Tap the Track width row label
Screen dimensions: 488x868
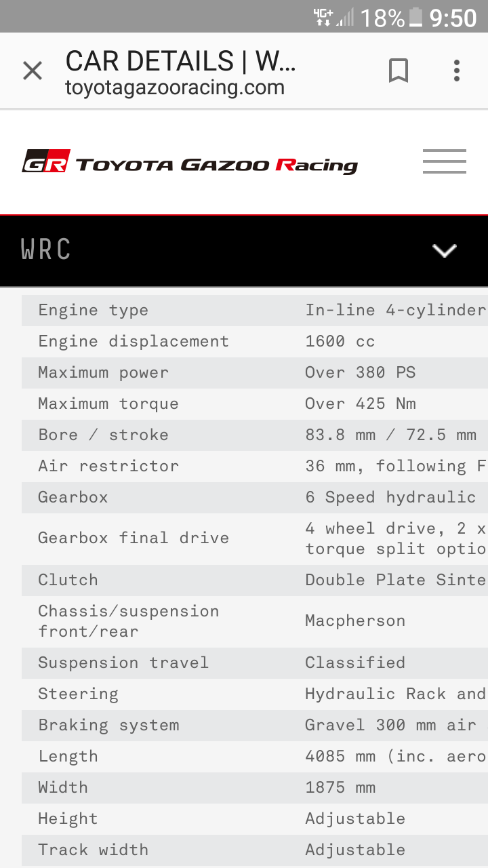[x=93, y=850]
